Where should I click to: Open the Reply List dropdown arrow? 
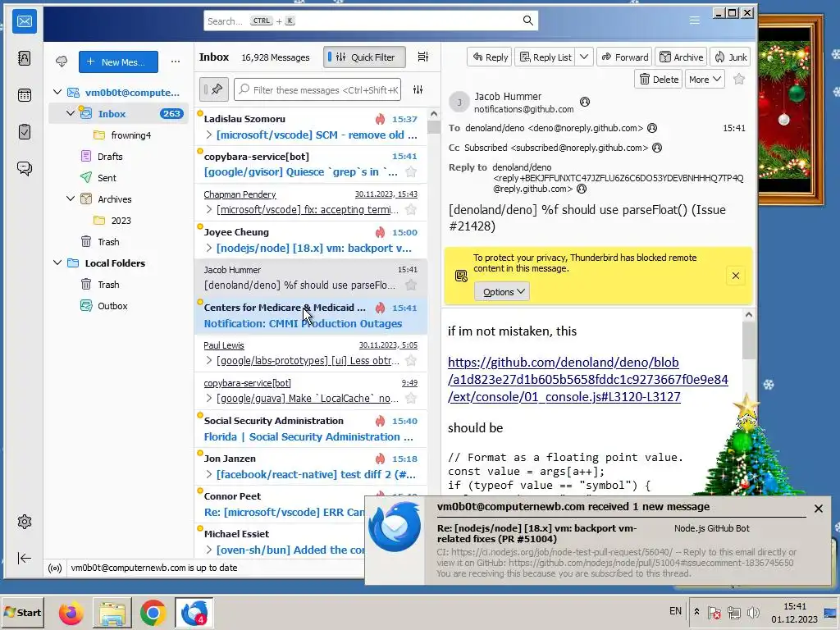tap(584, 57)
